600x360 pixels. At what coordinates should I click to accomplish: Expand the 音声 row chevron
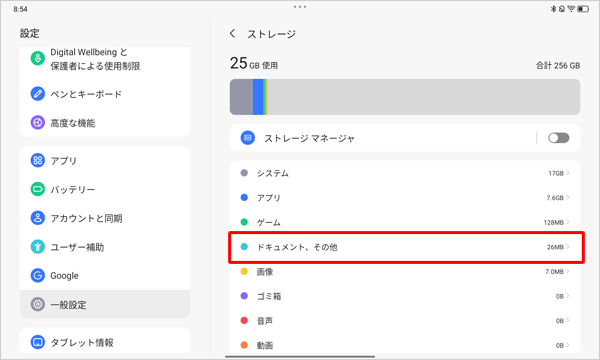tap(567, 321)
